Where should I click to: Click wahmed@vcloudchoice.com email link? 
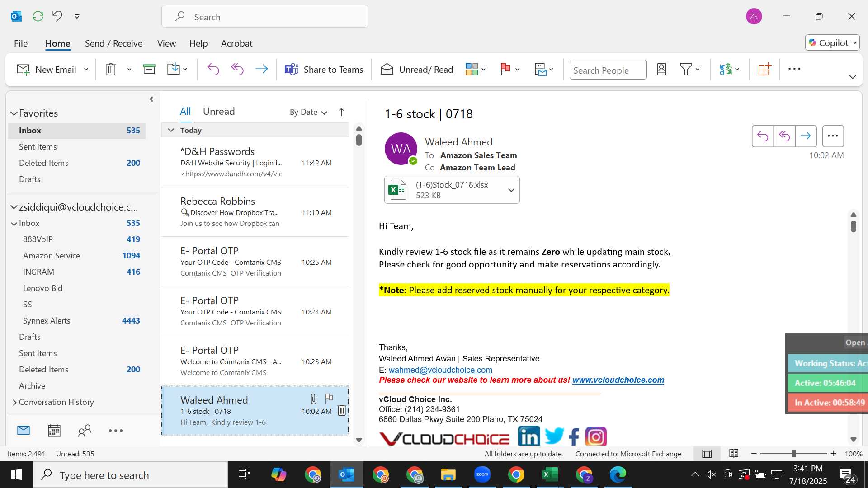click(440, 370)
